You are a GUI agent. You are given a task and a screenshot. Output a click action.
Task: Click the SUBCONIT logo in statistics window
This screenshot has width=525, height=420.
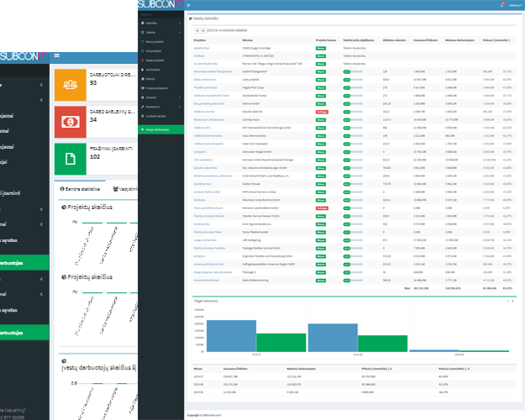coord(160,4)
